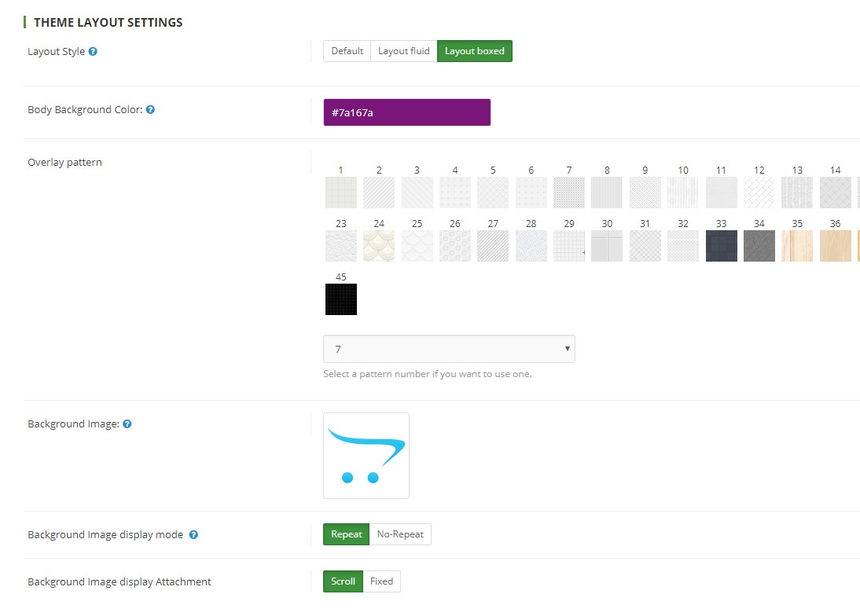Select overlay pattern 24 with scallop design
This screenshot has height=616, width=860.
pos(379,245)
